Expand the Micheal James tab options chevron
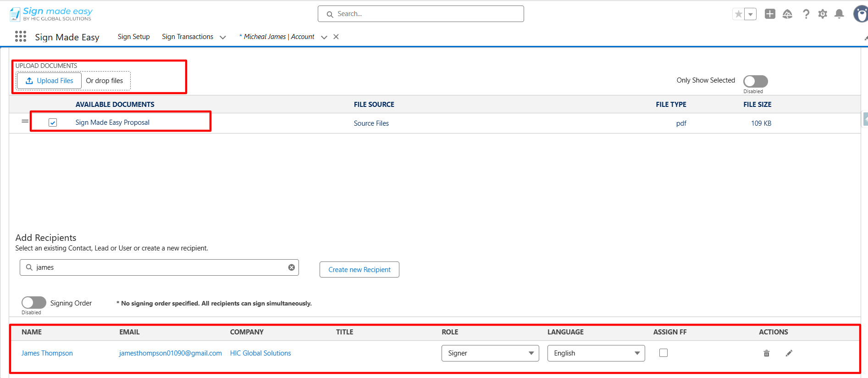 click(324, 37)
